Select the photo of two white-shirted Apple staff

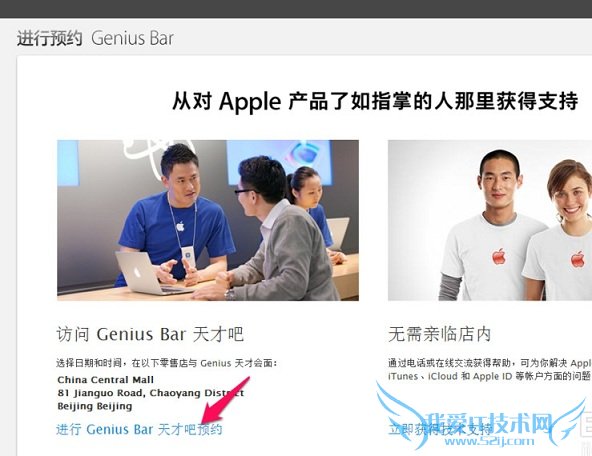[x=490, y=220]
